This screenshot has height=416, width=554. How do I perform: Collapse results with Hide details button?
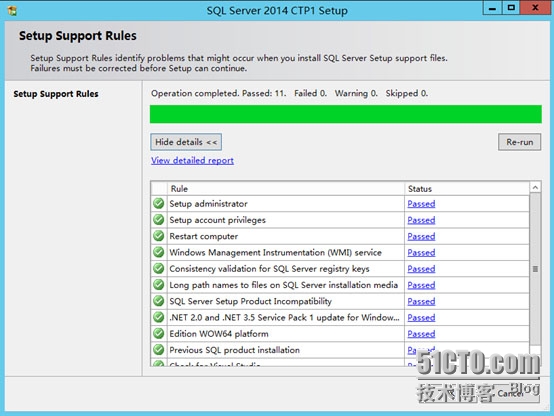pyautogui.click(x=186, y=142)
